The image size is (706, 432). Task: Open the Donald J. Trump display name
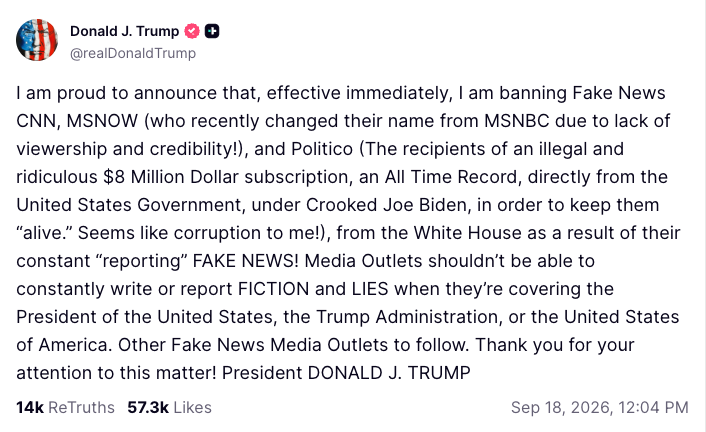[x=125, y=31]
